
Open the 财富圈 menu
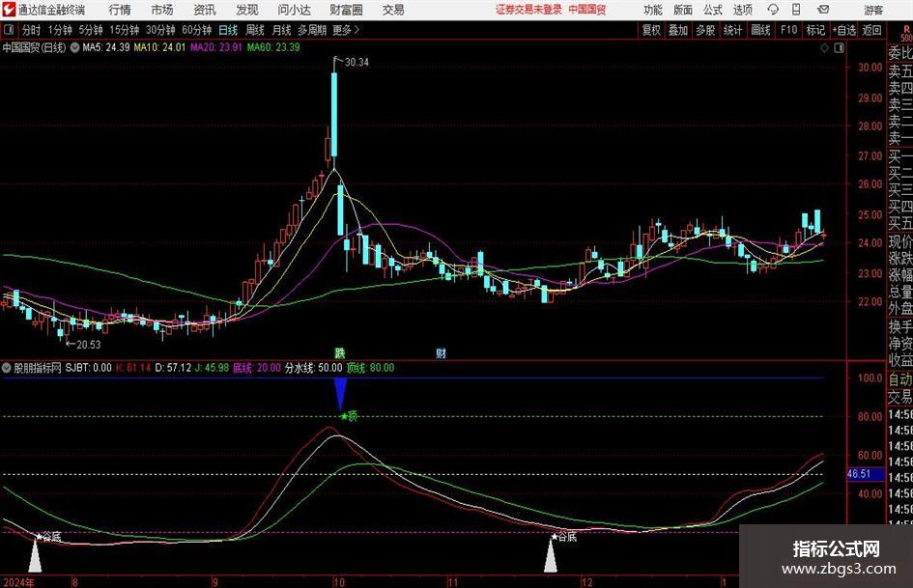tap(346, 10)
